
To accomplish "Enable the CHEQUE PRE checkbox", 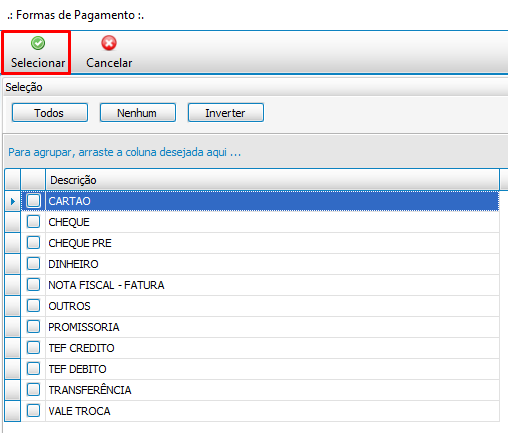I will 33,243.
